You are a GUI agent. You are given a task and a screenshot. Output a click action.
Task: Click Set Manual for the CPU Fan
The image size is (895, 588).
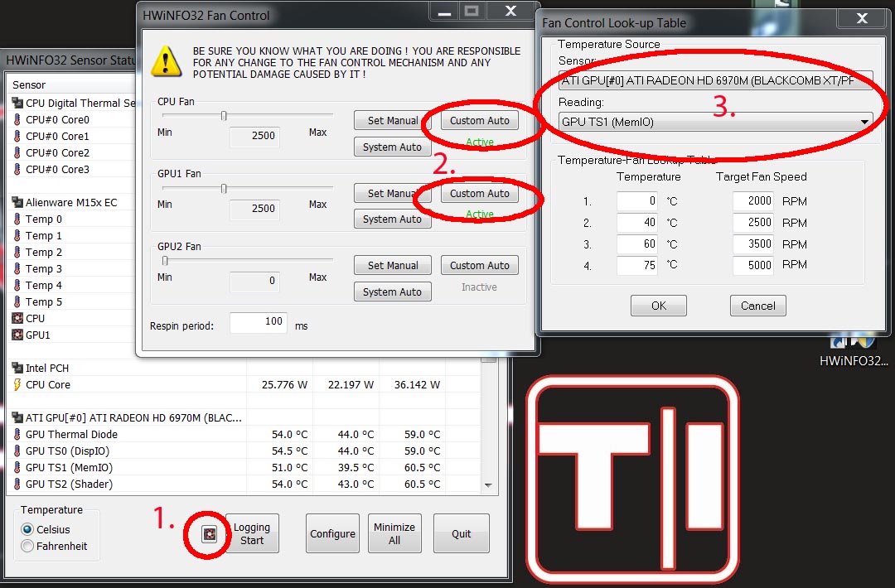(393, 120)
